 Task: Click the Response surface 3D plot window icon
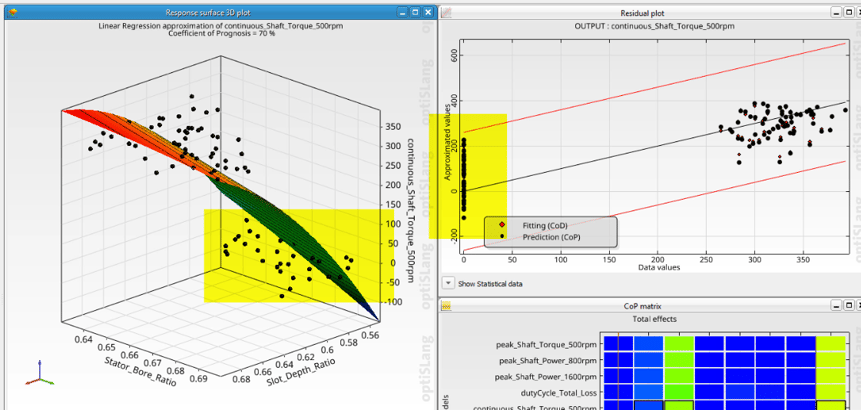(11, 12)
